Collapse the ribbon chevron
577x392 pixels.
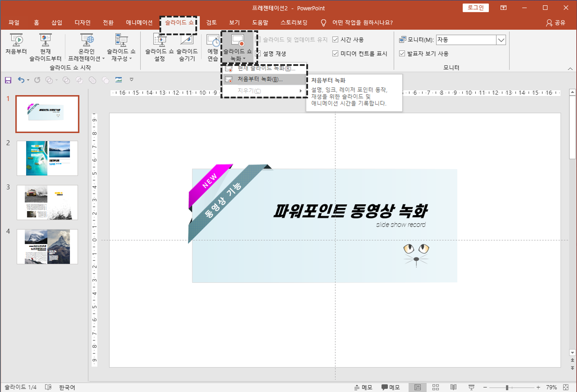[570, 69]
